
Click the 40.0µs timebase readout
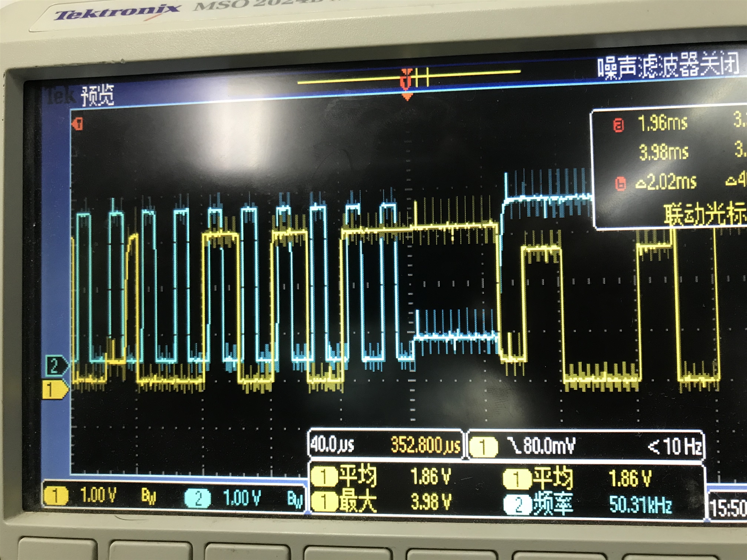tap(332, 445)
